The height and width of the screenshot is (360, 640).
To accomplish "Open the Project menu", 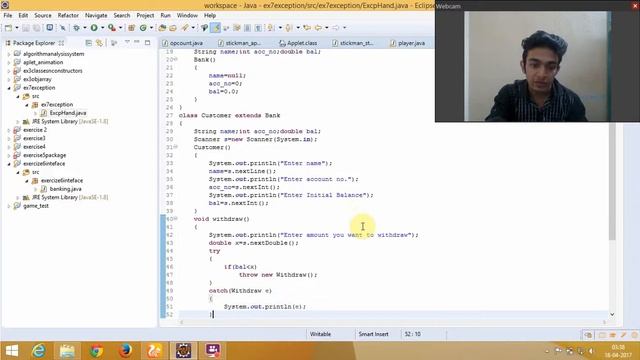I will 145,16.
